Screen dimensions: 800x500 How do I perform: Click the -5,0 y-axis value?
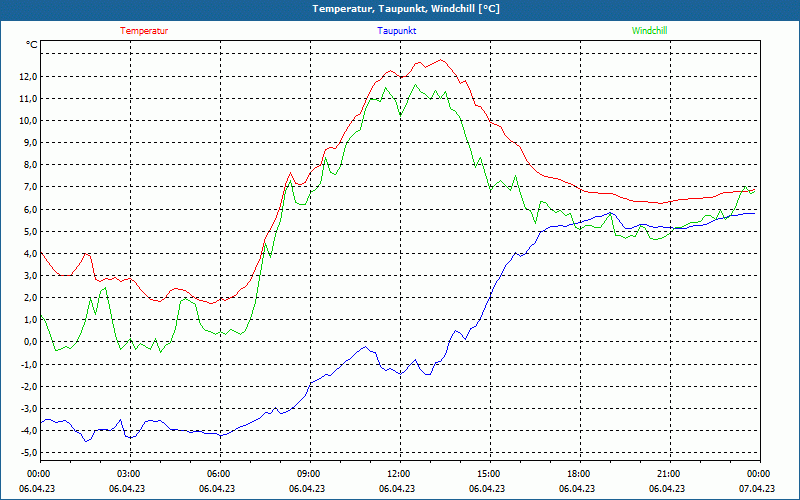[29, 452]
